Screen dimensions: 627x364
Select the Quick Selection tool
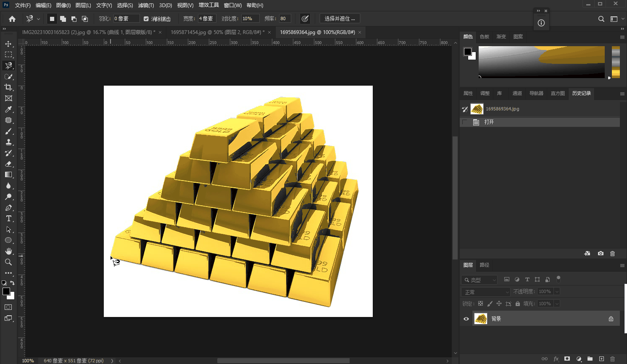pos(8,76)
